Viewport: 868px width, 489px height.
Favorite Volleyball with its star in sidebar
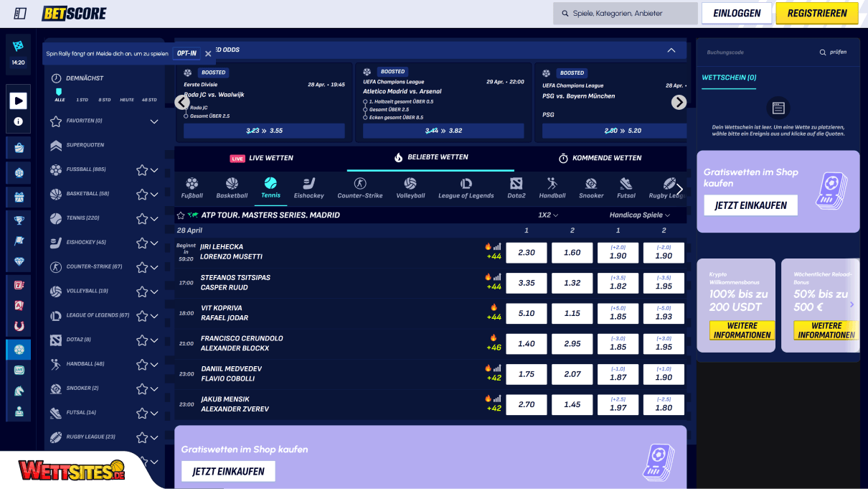point(142,292)
